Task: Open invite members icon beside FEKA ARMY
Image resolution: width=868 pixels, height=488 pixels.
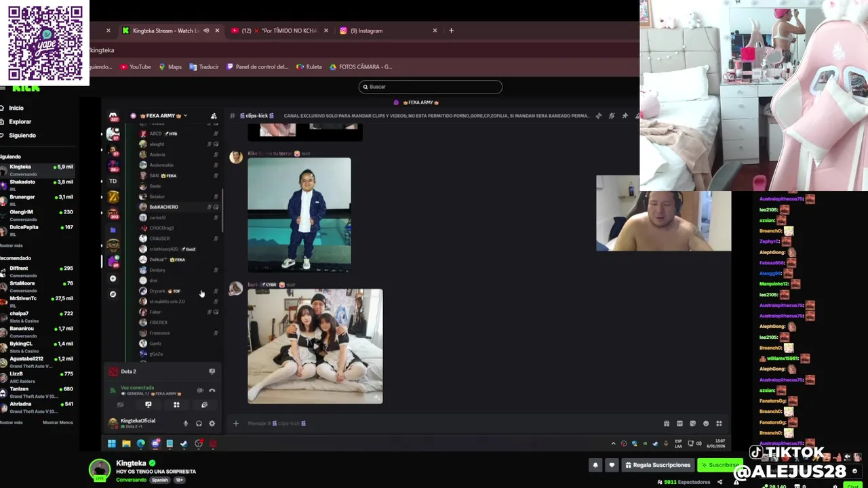Action: coord(214,116)
